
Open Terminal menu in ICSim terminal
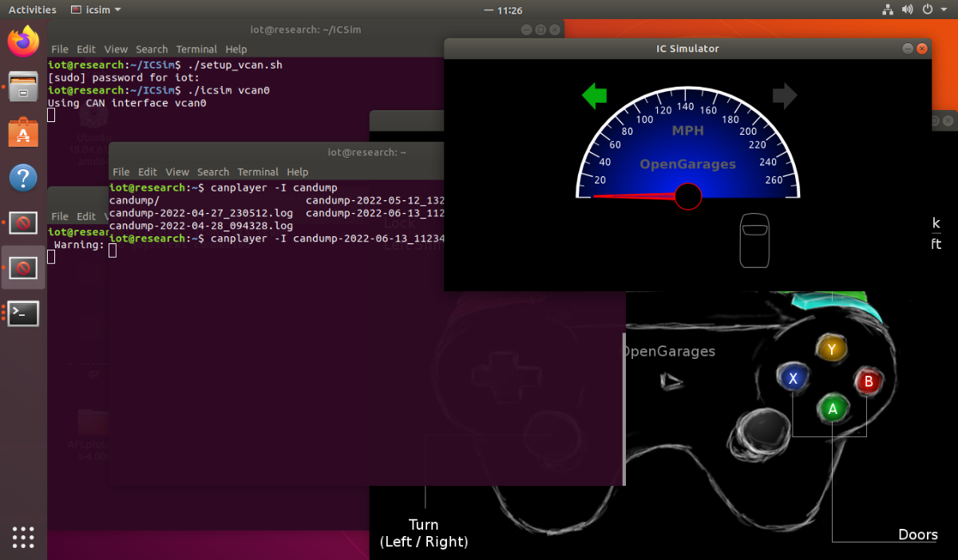[196, 49]
